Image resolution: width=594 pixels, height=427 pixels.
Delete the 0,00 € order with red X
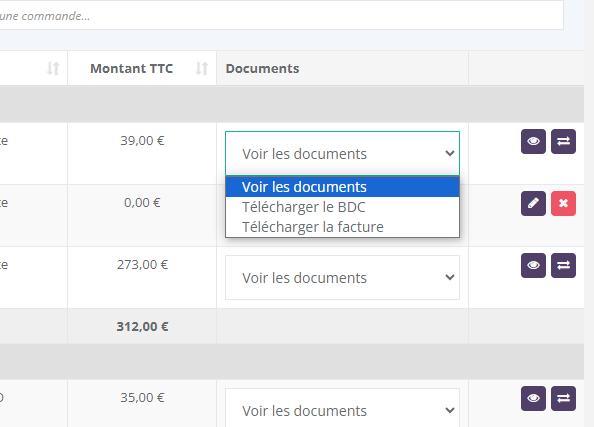[x=563, y=203]
